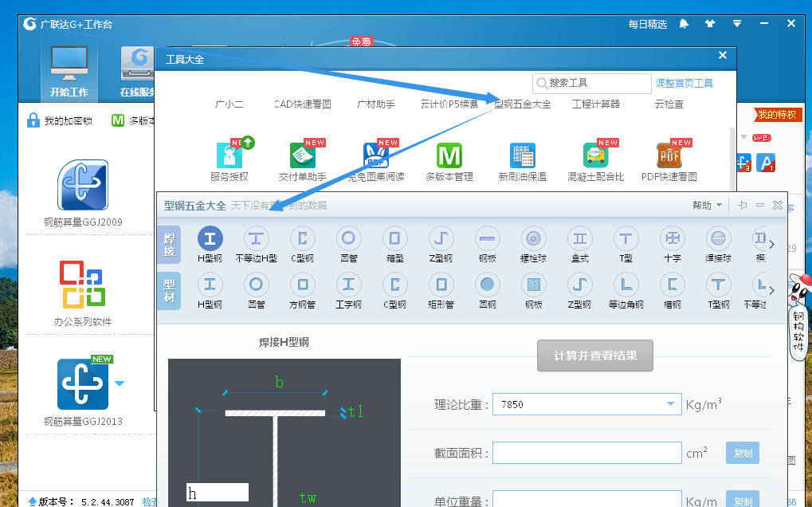
Task: Click the h dimension input box
Action: pos(218,493)
